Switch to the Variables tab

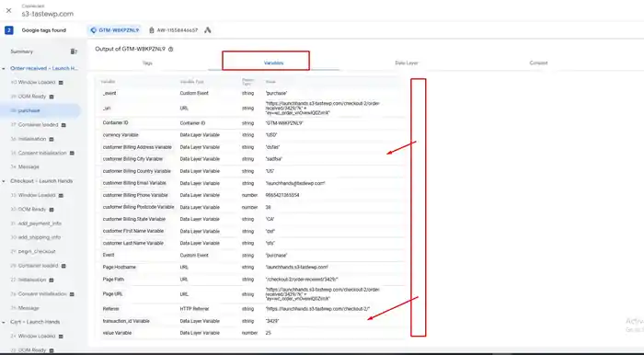(273, 63)
